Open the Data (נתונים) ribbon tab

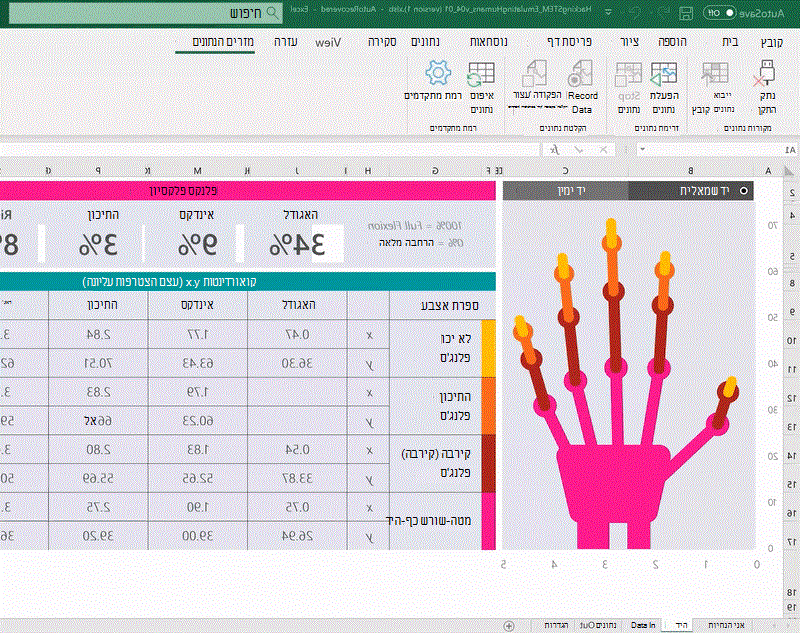[426, 42]
